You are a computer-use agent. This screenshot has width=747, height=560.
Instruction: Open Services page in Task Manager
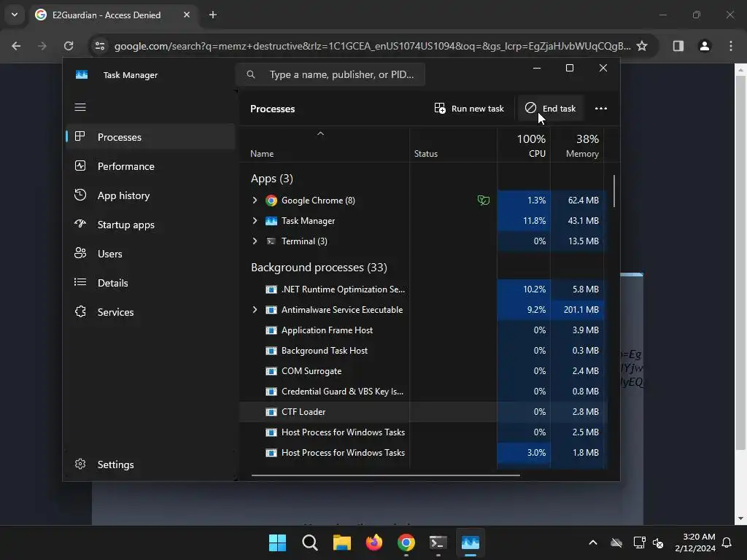click(150, 312)
